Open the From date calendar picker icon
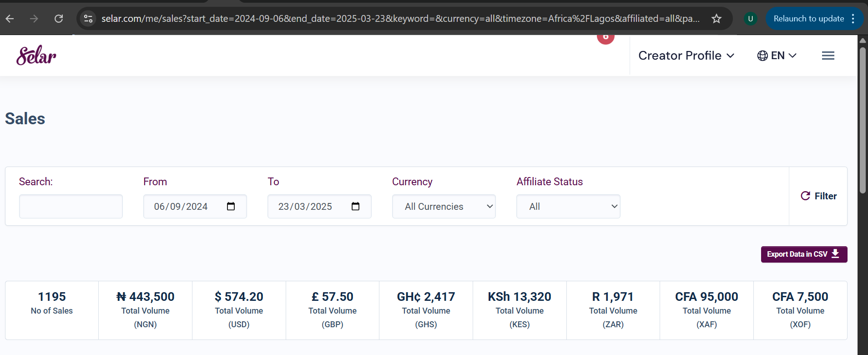This screenshot has width=868, height=355. 231,207
